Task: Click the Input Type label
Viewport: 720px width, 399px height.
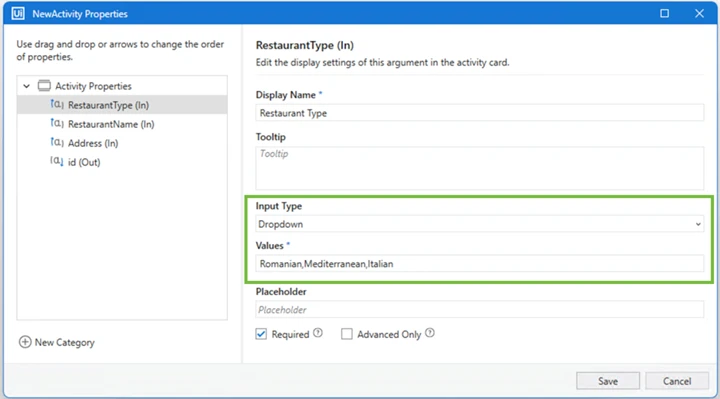Action: 279,206
